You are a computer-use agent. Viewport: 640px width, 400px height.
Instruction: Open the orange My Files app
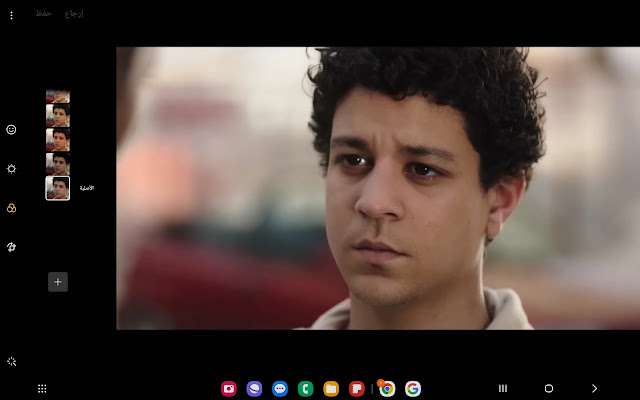click(x=331, y=389)
